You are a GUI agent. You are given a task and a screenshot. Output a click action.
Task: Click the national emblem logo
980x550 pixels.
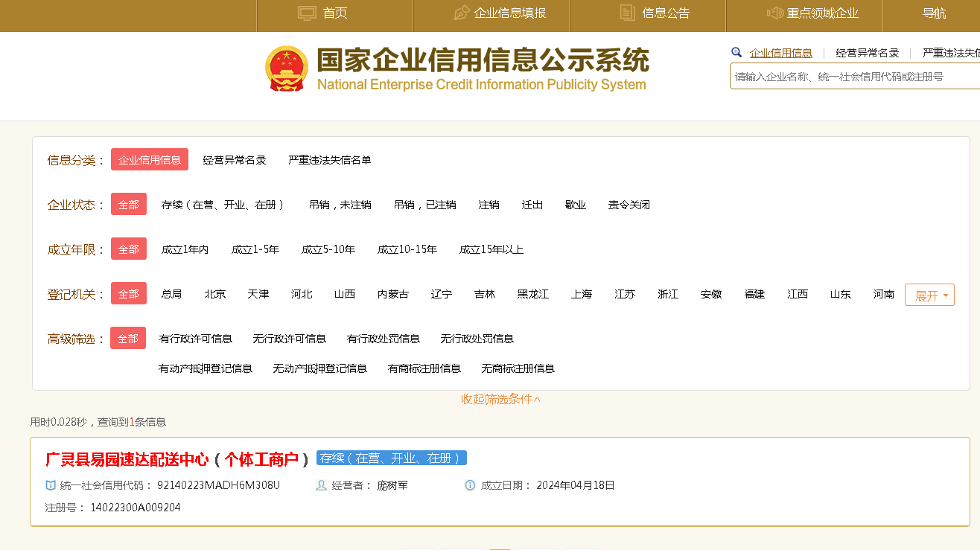[x=287, y=68]
